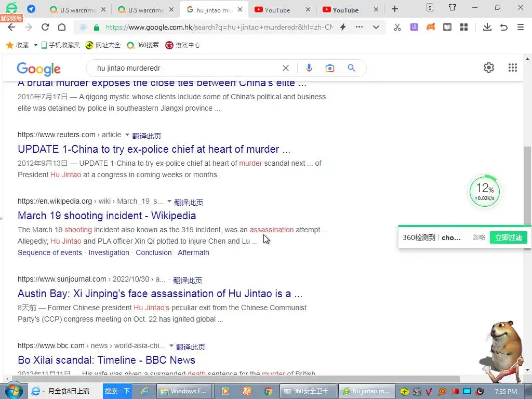Screen dimensions: 532x399
Task: Open the browser home page icon
Action: tap(62, 27)
